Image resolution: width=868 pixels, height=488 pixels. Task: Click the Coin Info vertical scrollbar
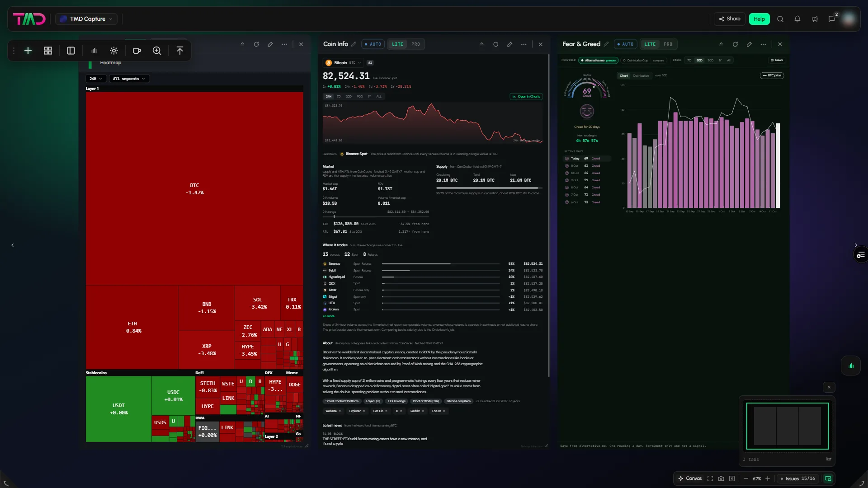[x=549, y=216]
